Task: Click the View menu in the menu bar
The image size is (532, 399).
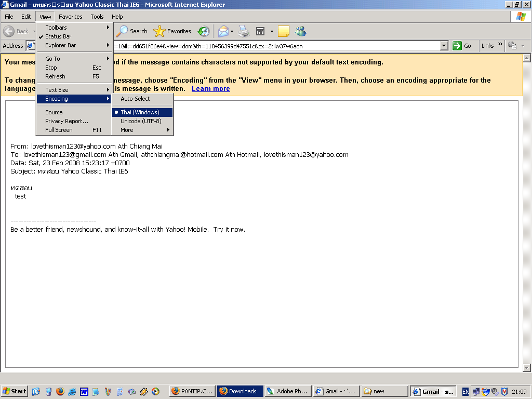Action: tap(45, 17)
